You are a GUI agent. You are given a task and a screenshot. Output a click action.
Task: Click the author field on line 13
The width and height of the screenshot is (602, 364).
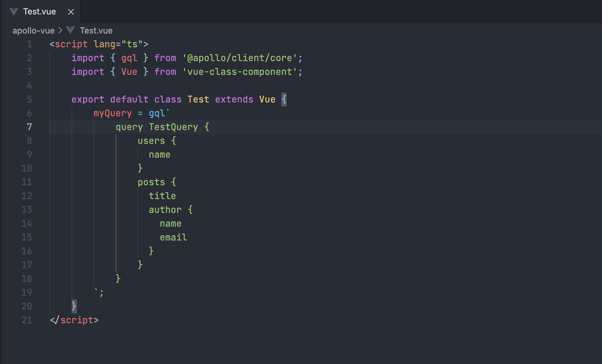click(165, 210)
